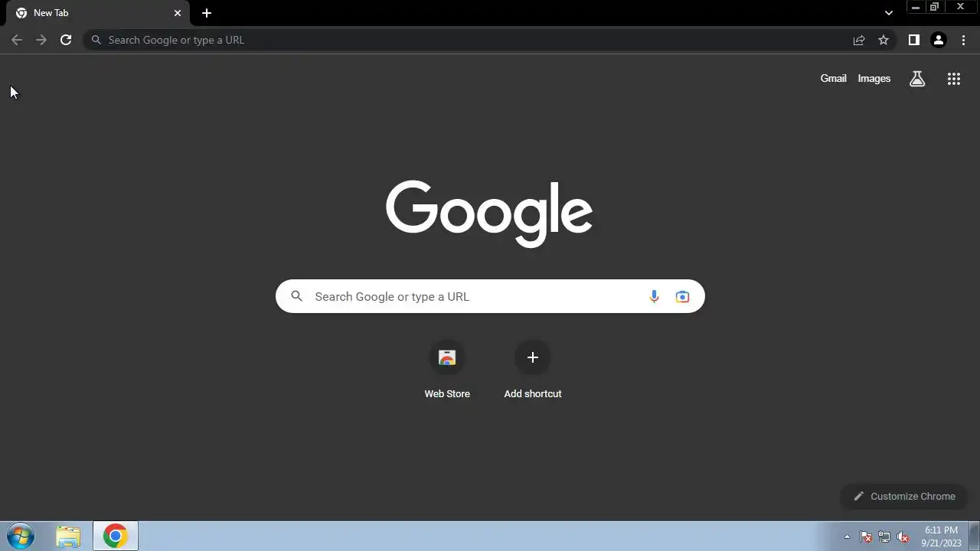Image resolution: width=980 pixels, height=551 pixels.
Task: Click the magnifier in the Google search box
Action: point(297,296)
